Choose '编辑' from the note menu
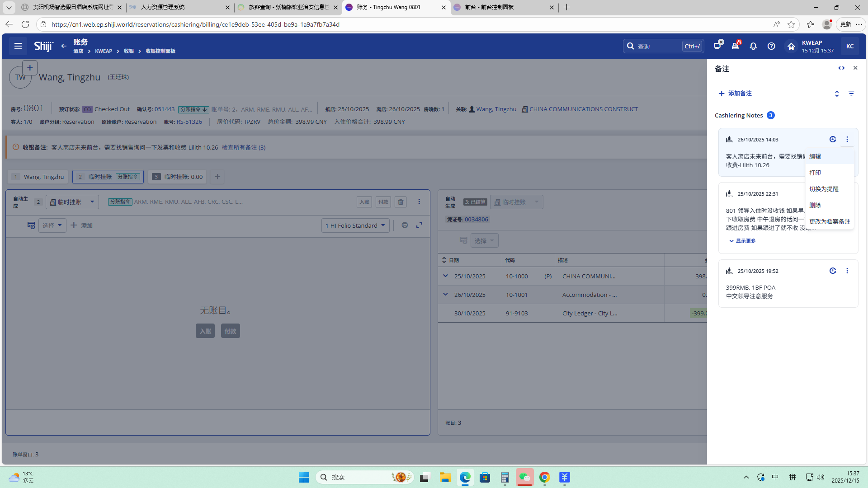The width and height of the screenshot is (868, 488). pos(815,156)
